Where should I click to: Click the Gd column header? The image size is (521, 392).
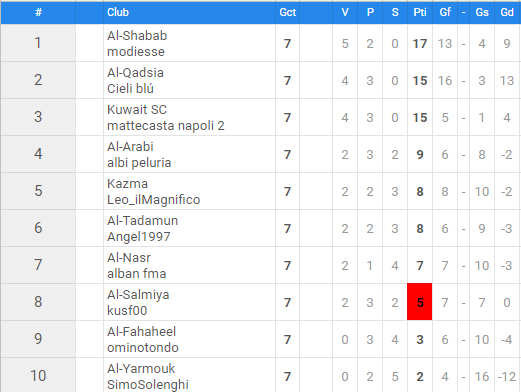click(x=507, y=12)
